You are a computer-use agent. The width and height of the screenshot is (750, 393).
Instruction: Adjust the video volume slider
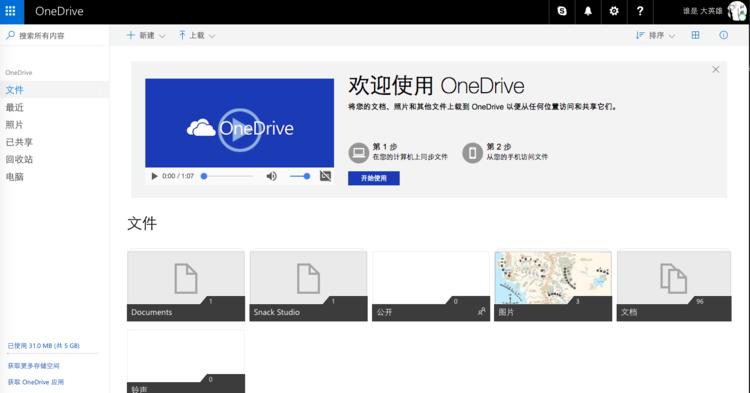click(x=300, y=176)
